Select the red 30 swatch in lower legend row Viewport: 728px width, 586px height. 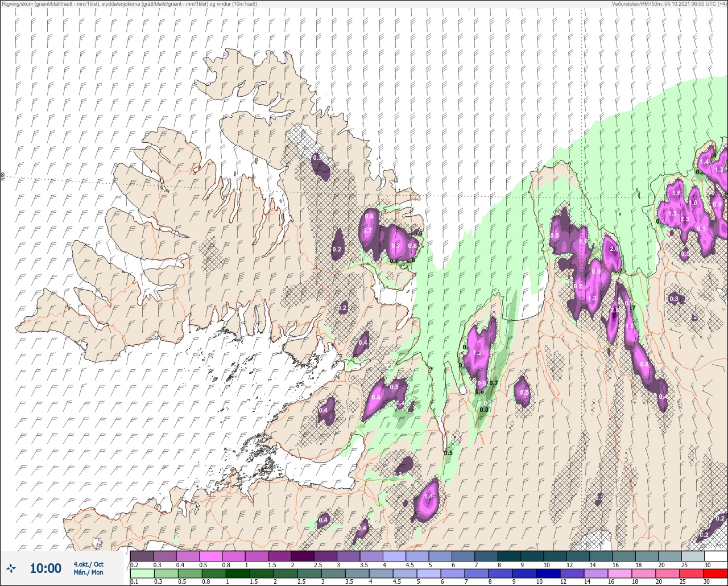715,574
